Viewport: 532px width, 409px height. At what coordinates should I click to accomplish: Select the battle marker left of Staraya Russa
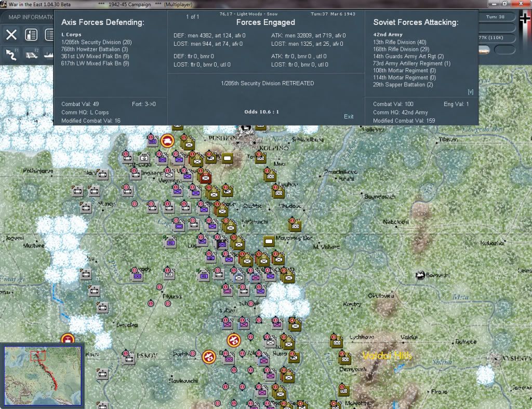click(x=233, y=340)
